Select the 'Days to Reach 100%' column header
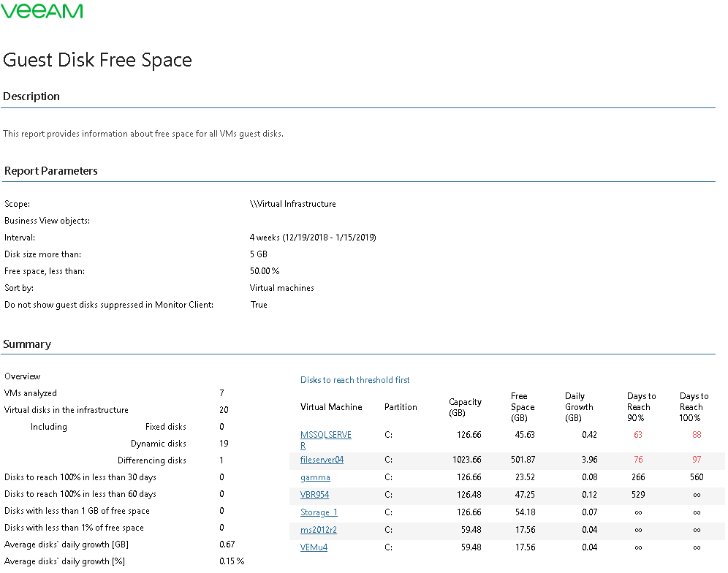Image resolution: width=728 pixels, height=573 pixels. (x=694, y=407)
